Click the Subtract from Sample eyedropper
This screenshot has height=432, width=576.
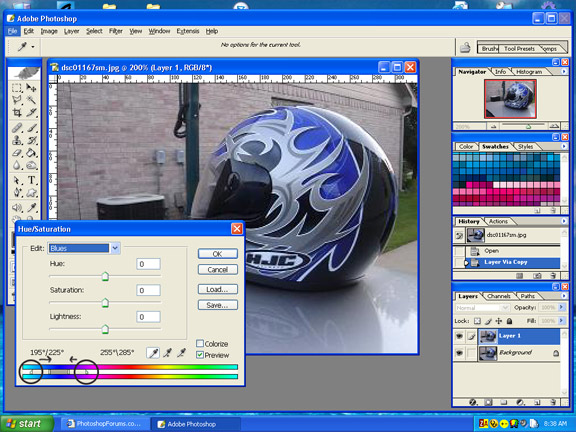pos(181,353)
